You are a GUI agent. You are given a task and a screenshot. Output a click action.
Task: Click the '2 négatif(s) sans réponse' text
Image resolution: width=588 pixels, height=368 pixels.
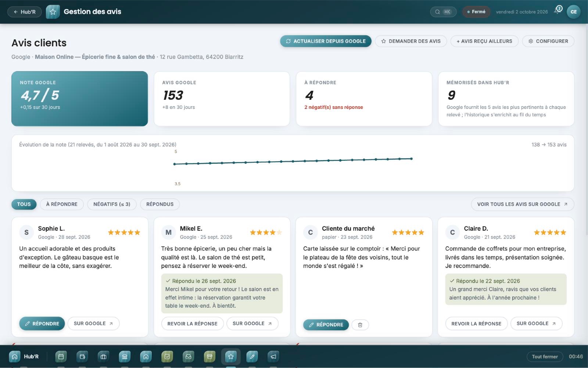[x=334, y=107]
